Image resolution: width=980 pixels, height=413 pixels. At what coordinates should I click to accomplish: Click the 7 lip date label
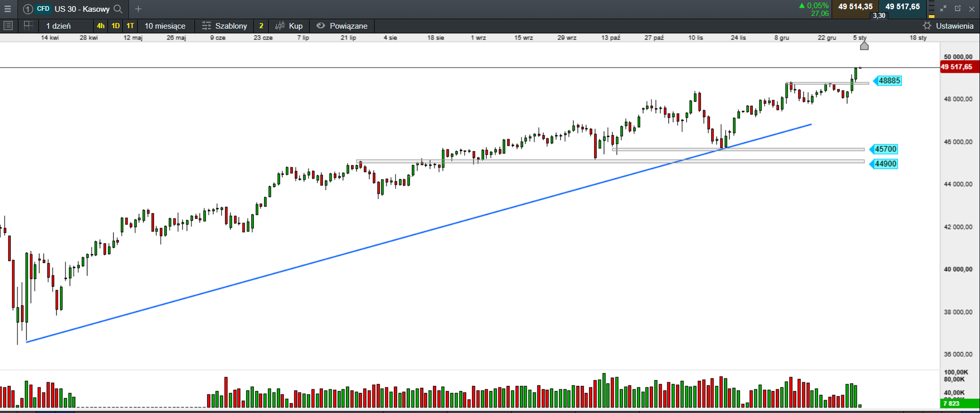click(303, 37)
